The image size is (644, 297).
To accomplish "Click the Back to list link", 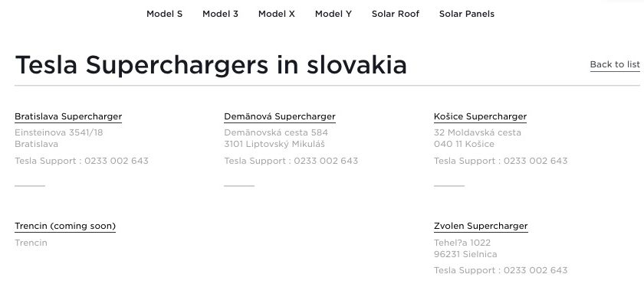I will [x=615, y=64].
